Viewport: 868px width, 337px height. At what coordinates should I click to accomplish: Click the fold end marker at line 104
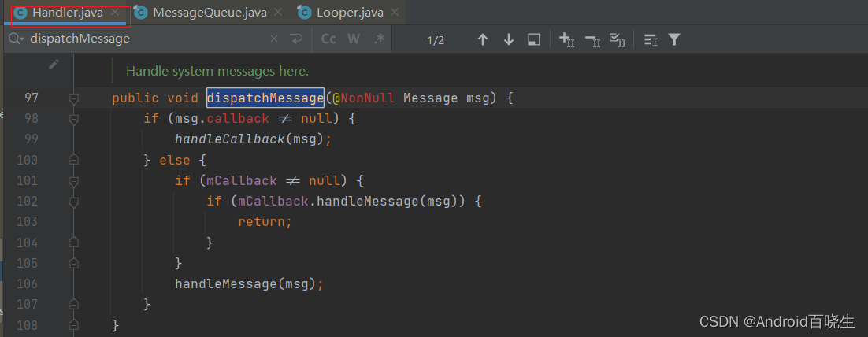(73, 243)
